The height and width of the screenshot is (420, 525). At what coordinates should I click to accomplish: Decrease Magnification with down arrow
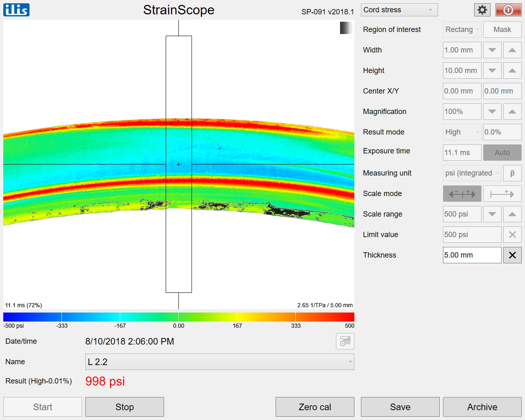(x=492, y=112)
